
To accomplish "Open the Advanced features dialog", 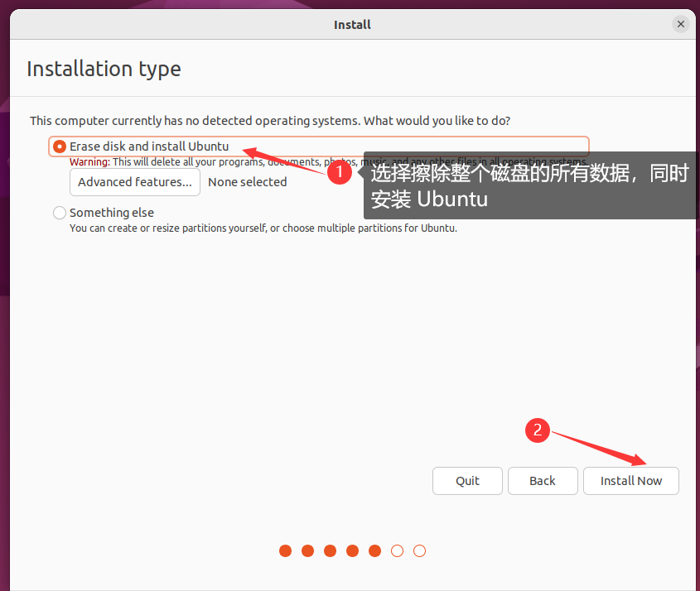I will [x=135, y=182].
